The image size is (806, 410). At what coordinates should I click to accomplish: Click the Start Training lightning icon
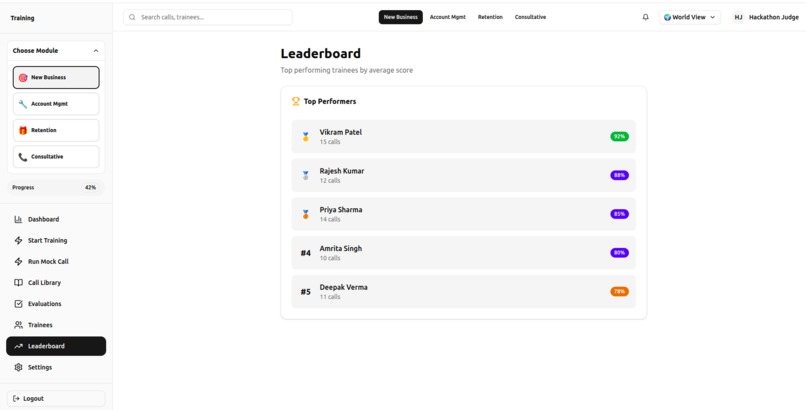point(18,240)
